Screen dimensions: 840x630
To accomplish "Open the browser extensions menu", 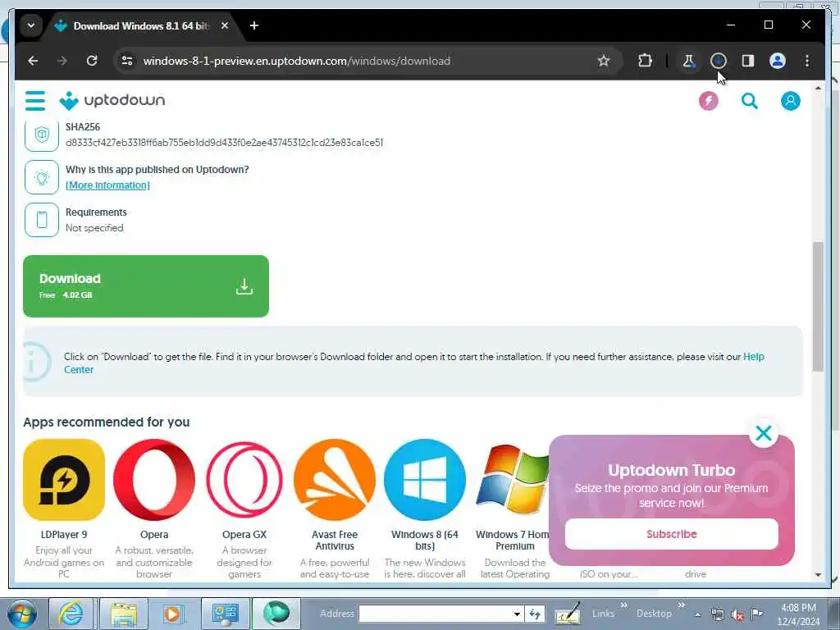I will (x=645, y=61).
